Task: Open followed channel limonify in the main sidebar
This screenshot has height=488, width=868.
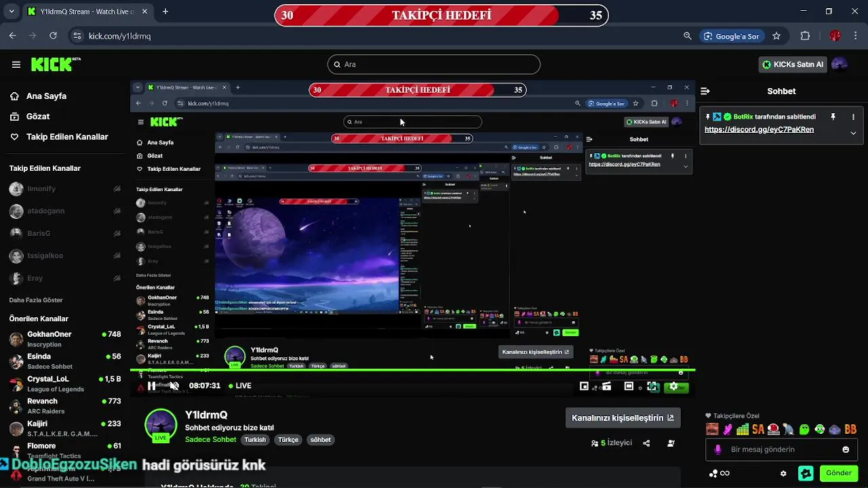Action: [x=64, y=189]
